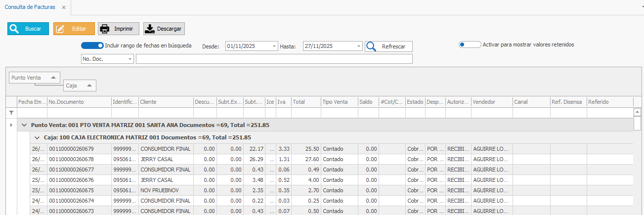The height and width of the screenshot is (215, 644).
Task: Collapse the Punto Venta 001 group row
Action: [24, 125]
